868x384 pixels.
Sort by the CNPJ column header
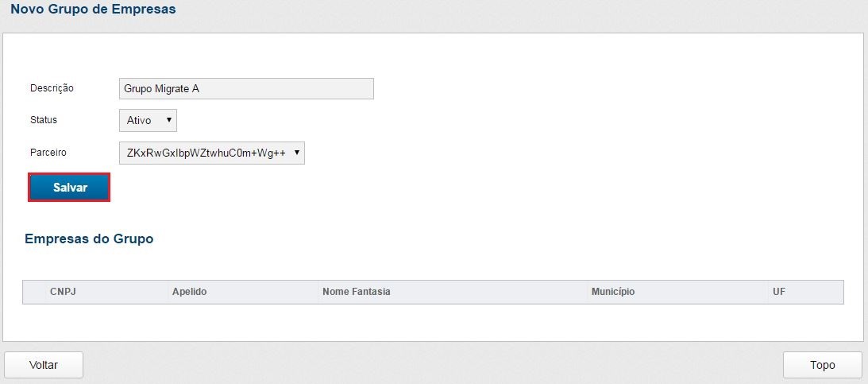63,292
